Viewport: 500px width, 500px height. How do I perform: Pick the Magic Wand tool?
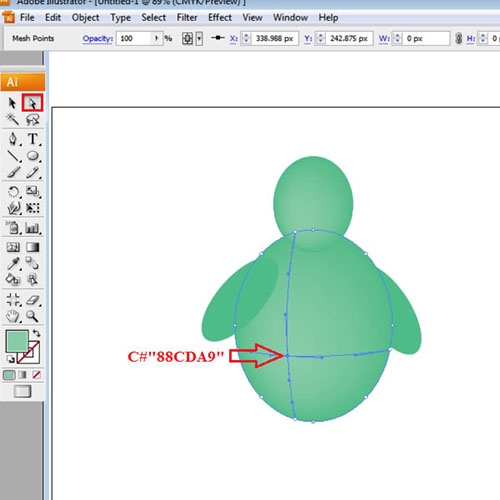pos(13,119)
